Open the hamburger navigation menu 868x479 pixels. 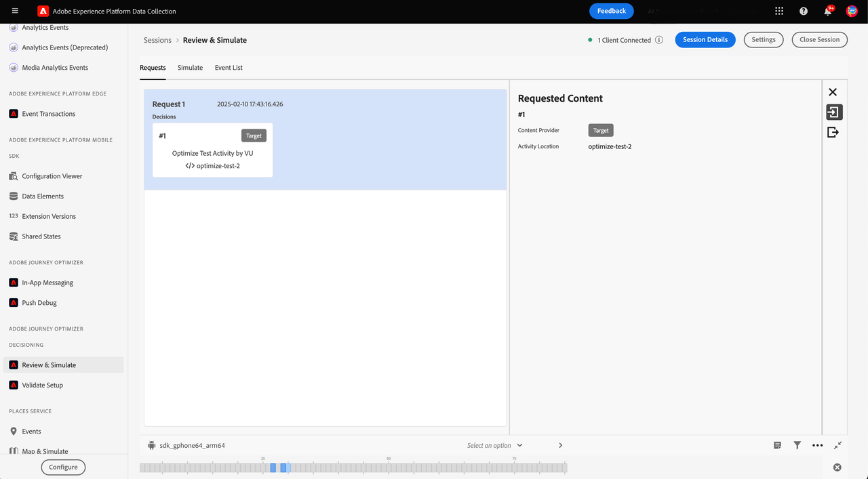15,11
